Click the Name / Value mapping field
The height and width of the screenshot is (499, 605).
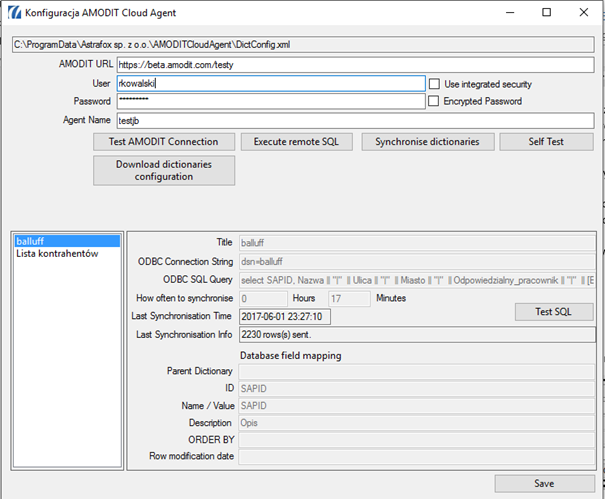(x=416, y=406)
